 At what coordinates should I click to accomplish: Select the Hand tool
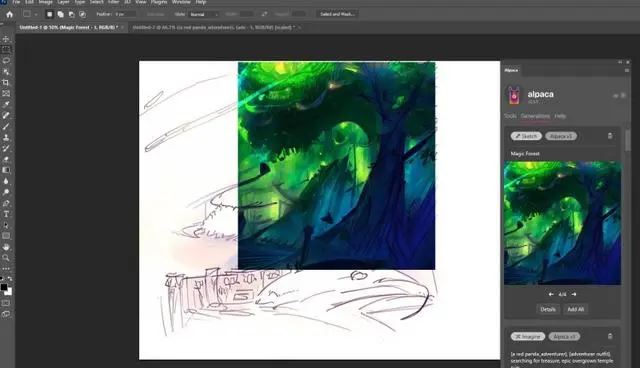[6, 247]
